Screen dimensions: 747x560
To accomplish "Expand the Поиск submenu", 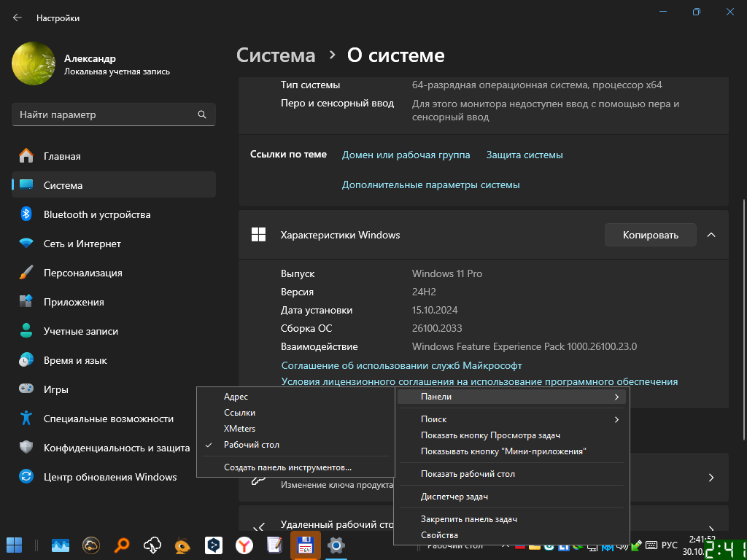I will [511, 419].
